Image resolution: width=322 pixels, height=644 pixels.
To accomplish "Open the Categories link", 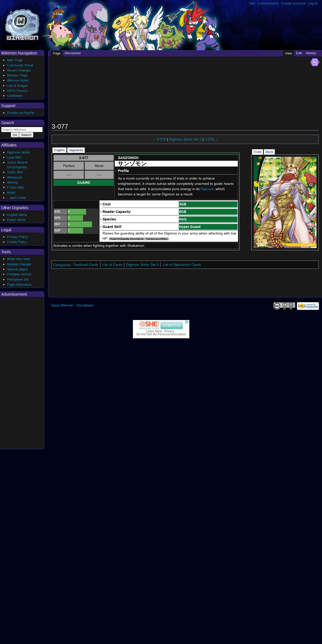I will pos(62,265).
